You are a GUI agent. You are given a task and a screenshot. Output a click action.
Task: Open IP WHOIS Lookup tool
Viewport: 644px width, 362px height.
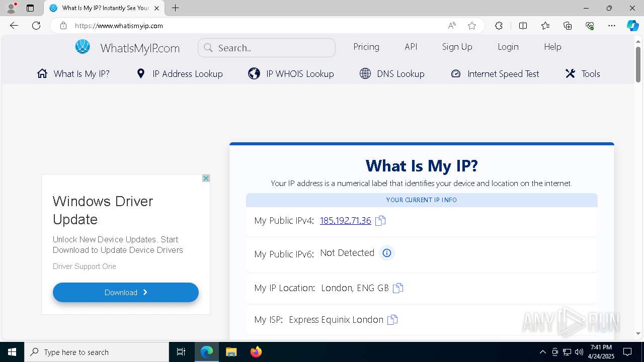pyautogui.click(x=291, y=73)
